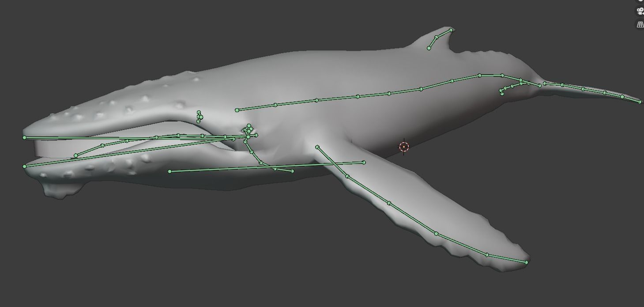Click the 3D cursor crosshair below the whale's belly
Screen dimensions: 644x307
[404, 147]
